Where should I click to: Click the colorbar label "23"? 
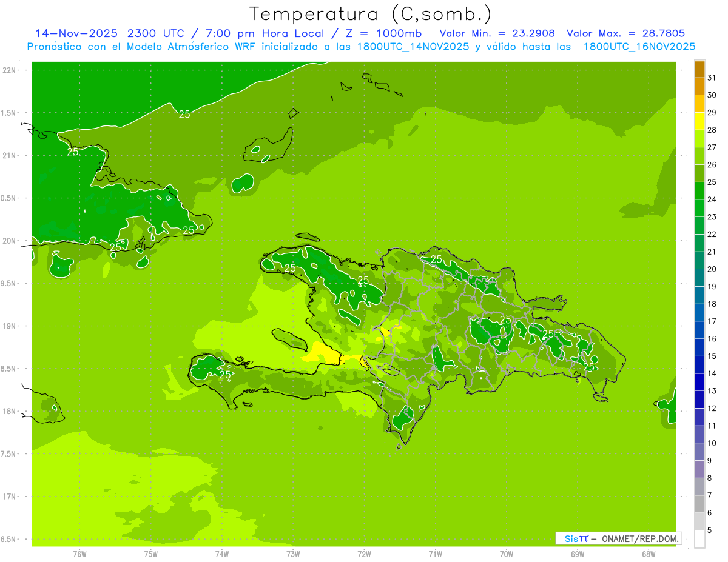coord(712,217)
